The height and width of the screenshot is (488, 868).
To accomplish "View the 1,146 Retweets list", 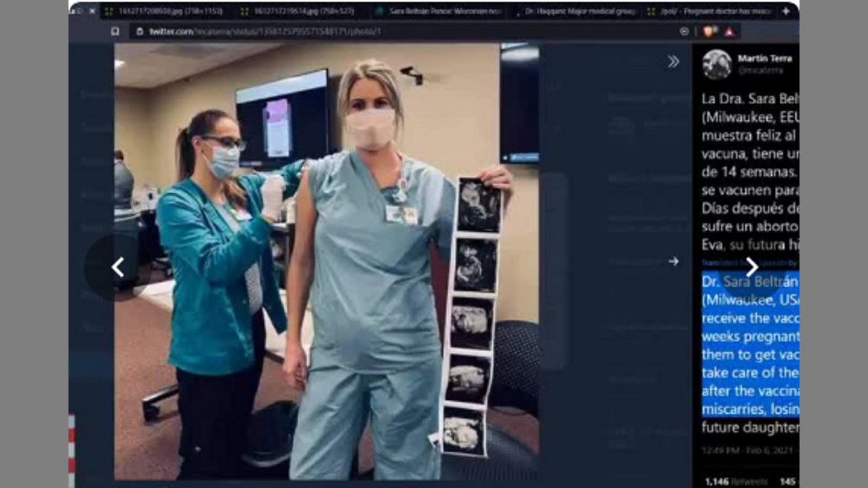I will (736, 481).
